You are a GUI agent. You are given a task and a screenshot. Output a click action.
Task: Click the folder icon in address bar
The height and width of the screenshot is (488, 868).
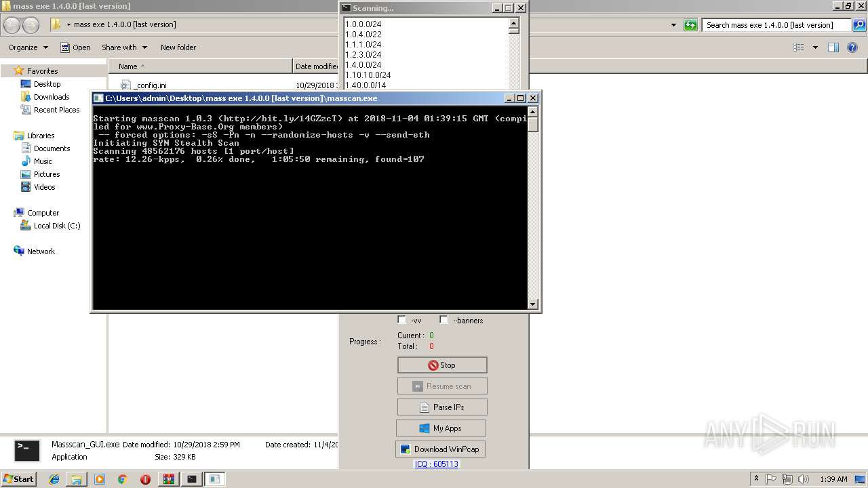coord(56,25)
